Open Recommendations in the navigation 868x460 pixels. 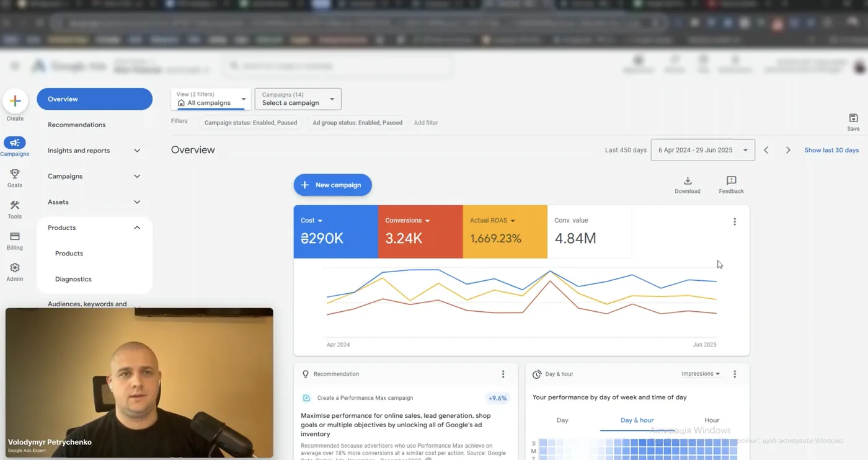(76, 125)
